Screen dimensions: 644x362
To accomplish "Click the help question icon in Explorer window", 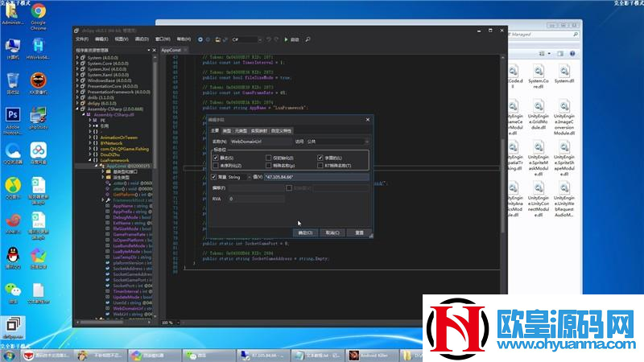I will coord(572,53).
